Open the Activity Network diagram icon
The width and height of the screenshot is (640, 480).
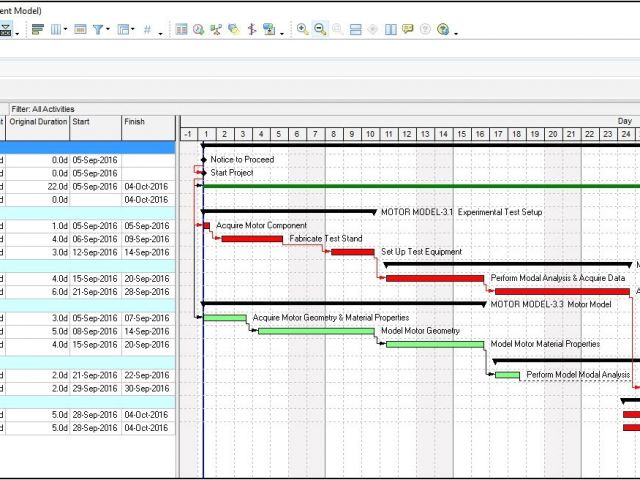coord(215,30)
